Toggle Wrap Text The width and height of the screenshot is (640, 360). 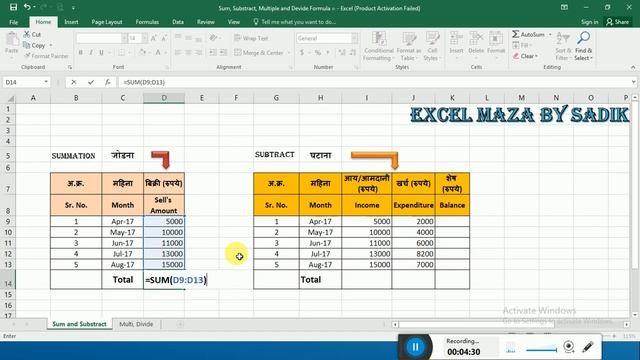(251, 38)
